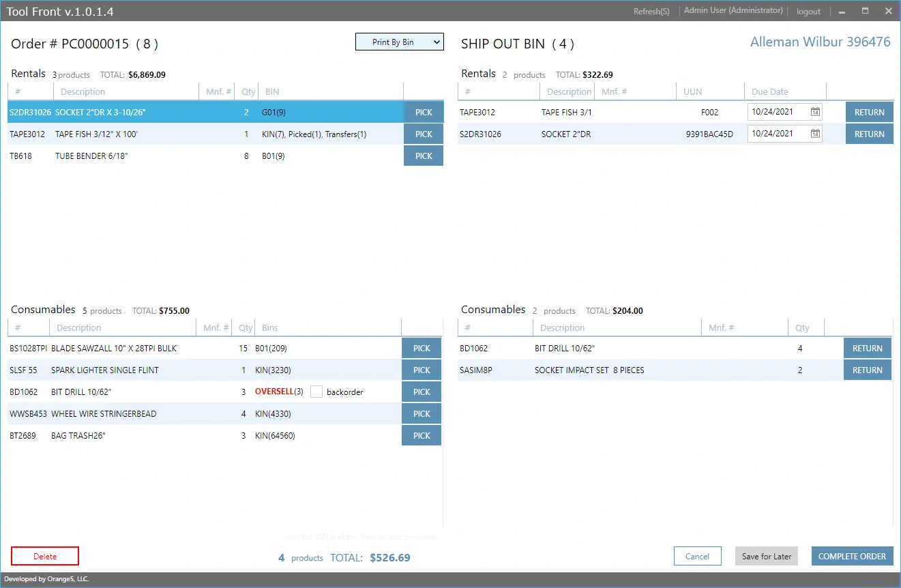This screenshot has width=901, height=588.
Task: Return the TAPE3012 rental item
Action: (869, 113)
